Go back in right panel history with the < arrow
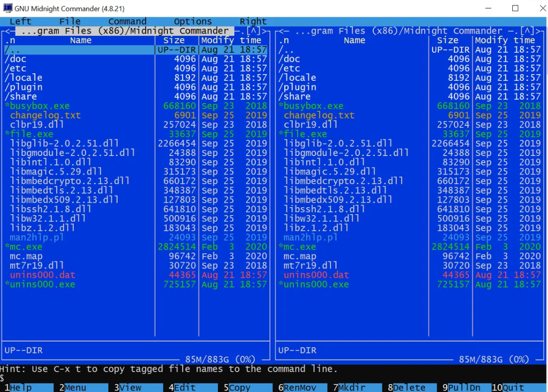The width and height of the screenshot is (548, 392). coord(282,31)
